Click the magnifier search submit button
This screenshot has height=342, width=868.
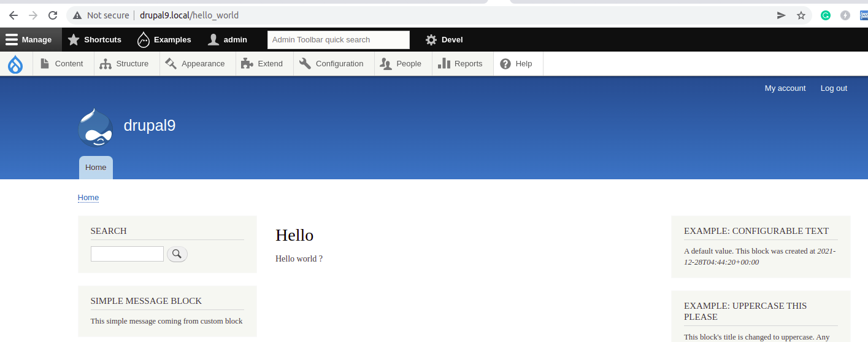coord(177,254)
